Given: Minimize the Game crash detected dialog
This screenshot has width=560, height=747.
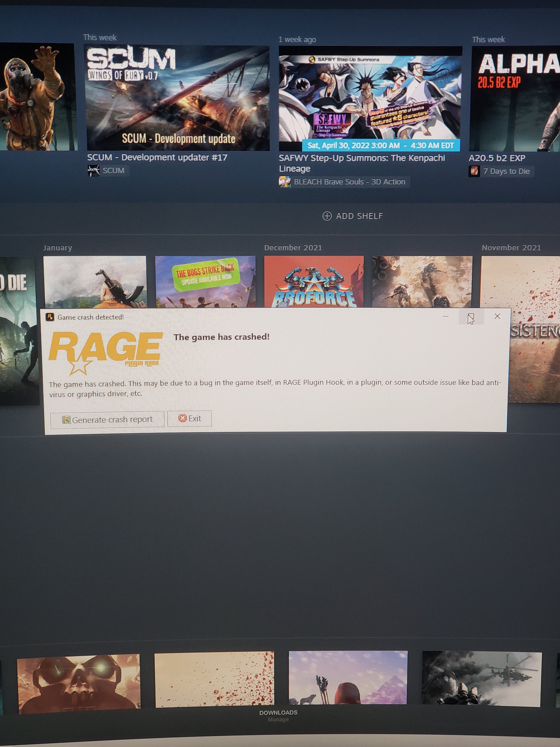Looking at the screenshot, I should coord(446,316).
